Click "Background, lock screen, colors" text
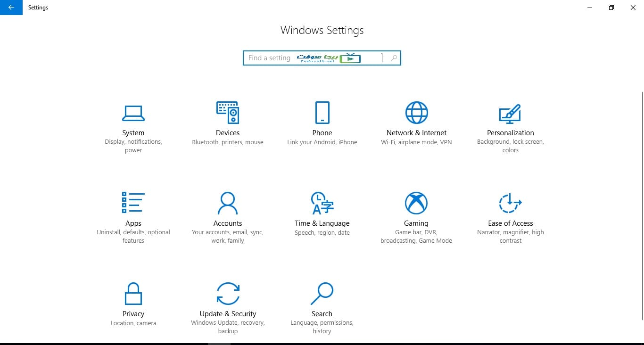644x345 pixels. pyautogui.click(x=511, y=146)
